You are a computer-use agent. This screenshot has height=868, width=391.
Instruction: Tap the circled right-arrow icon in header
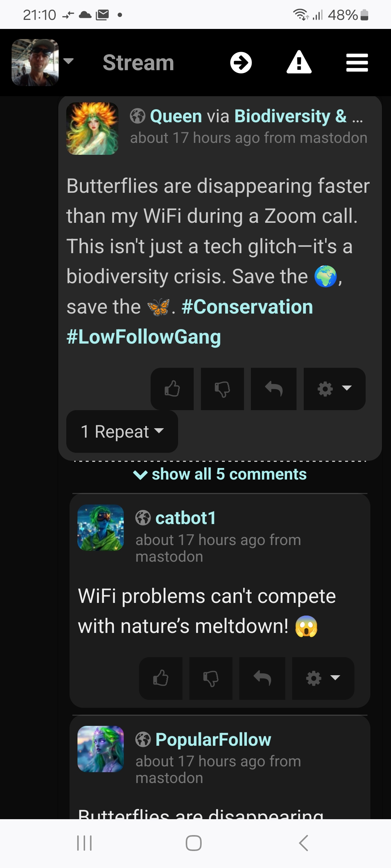(241, 63)
